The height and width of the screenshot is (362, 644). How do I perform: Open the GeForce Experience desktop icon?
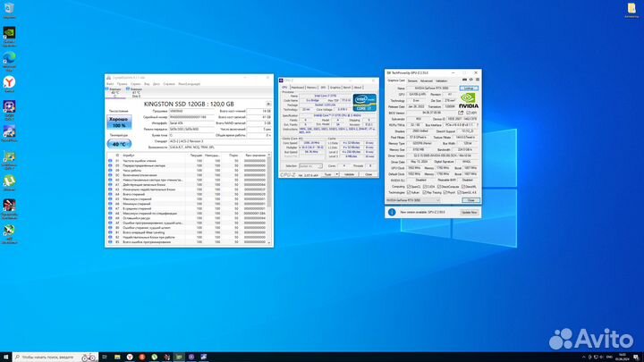(x=9, y=36)
